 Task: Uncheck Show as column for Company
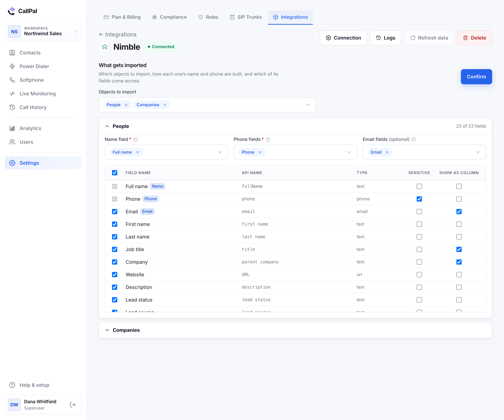(x=459, y=262)
